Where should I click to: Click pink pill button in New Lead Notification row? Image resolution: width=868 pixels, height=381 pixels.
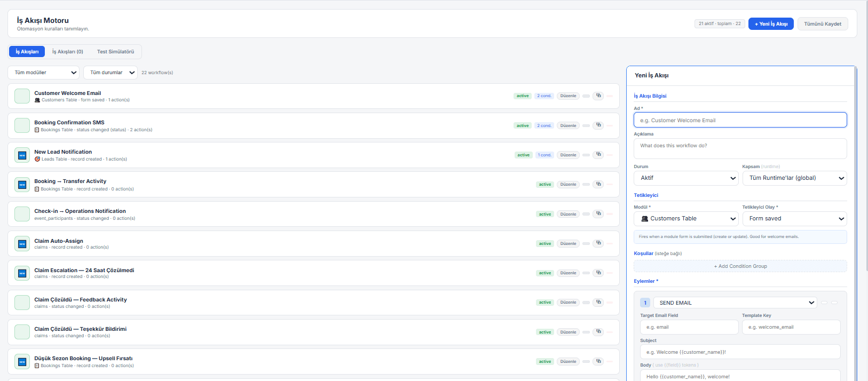point(610,155)
